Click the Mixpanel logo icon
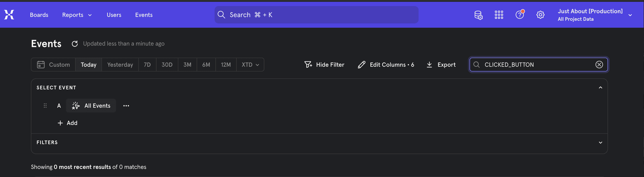The width and height of the screenshot is (644, 177). (9, 15)
